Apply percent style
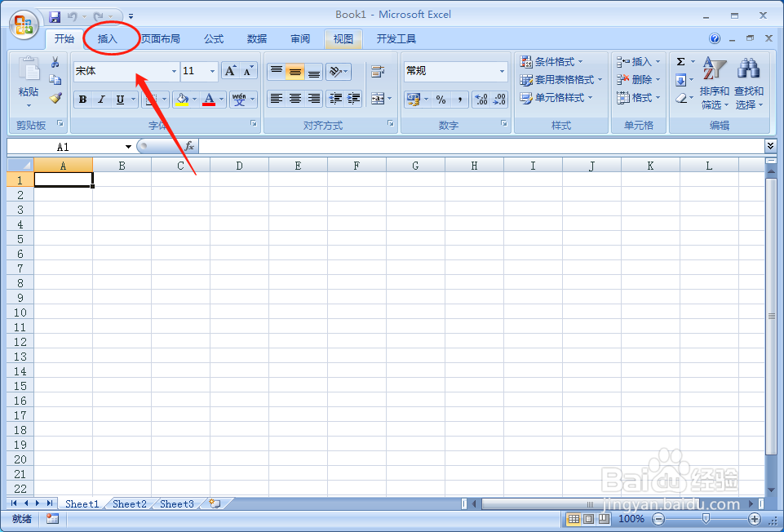Screen dimensions: 784x532 [441, 100]
